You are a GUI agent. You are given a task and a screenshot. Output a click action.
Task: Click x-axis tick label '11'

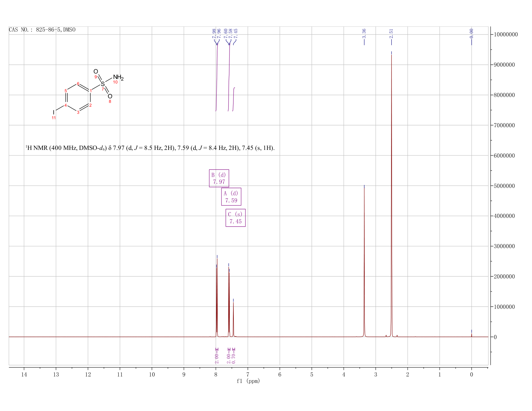point(120,374)
